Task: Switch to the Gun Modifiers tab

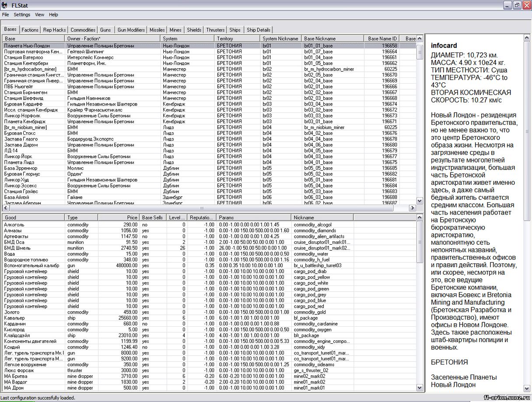Action: click(131, 30)
